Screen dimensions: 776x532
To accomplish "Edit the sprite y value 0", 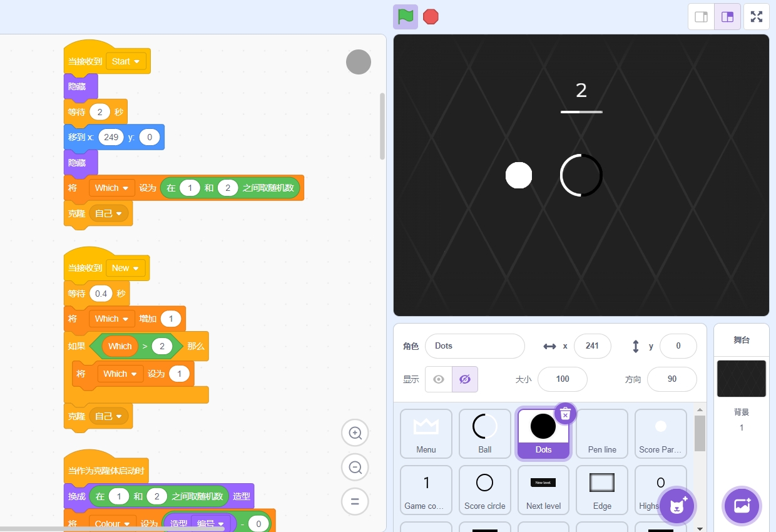I will point(678,346).
